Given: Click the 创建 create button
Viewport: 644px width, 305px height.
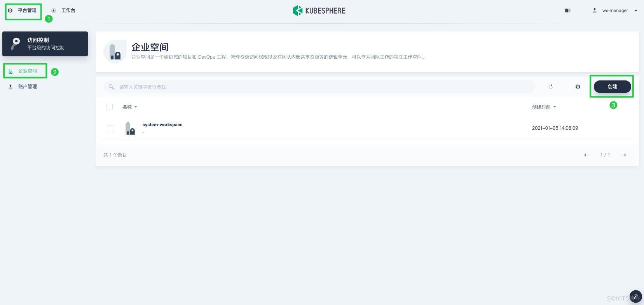Looking at the screenshot, I should [x=613, y=87].
